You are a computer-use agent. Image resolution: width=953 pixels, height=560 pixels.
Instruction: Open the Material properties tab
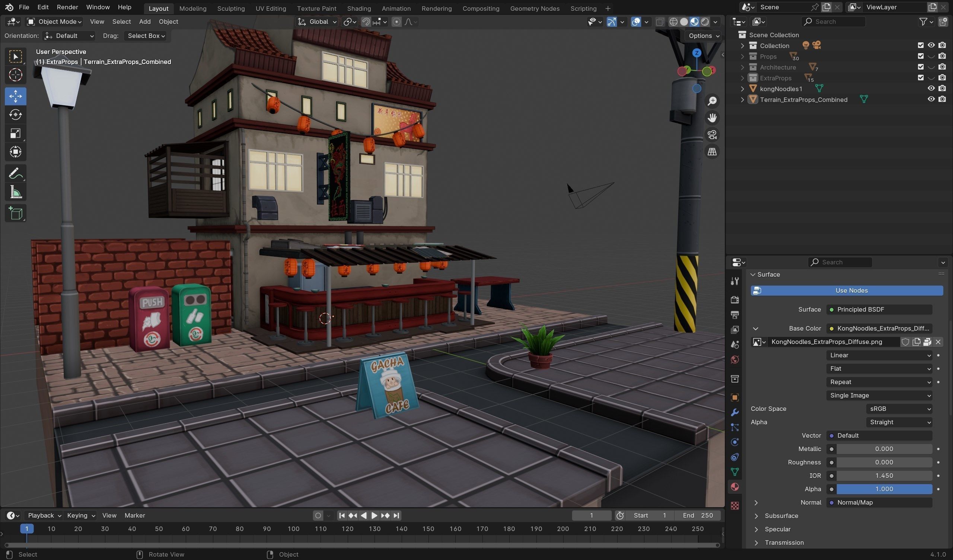[734, 487]
